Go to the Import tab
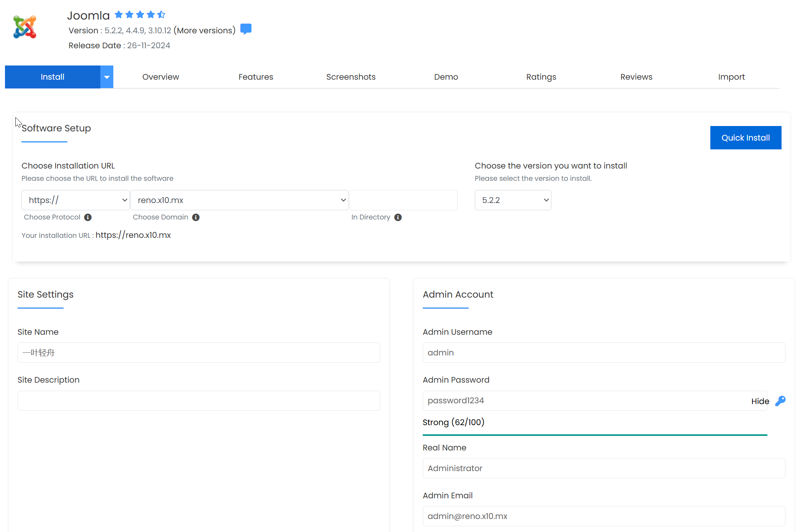This screenshot has height=532, width=803. (x=731, y=77)
